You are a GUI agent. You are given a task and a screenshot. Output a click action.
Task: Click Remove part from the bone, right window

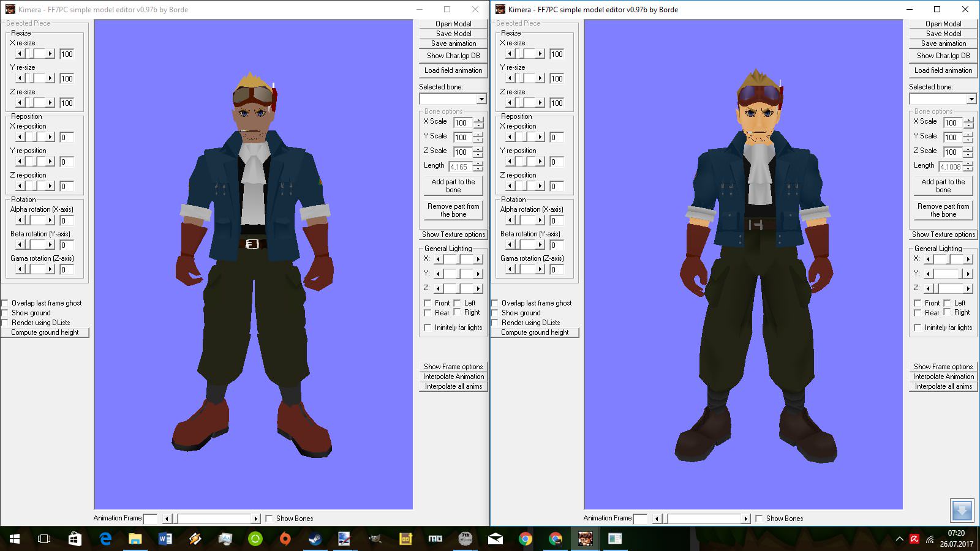pyautogui.click(x=943, y=210)
